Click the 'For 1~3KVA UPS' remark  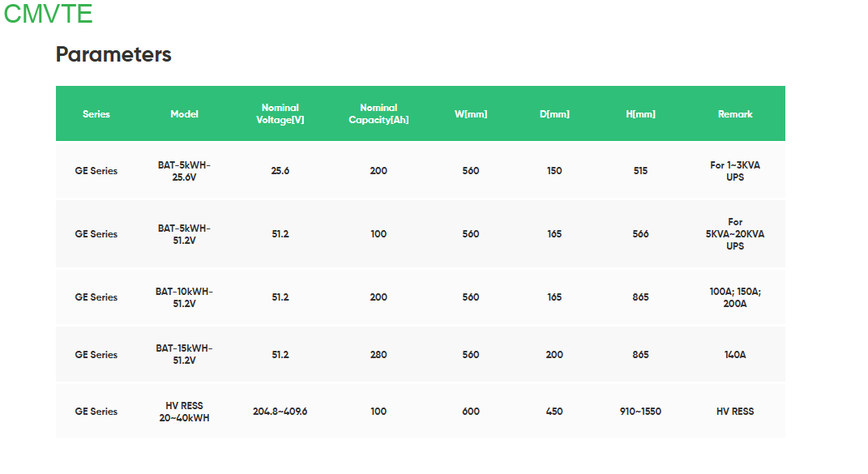(x=735, y=171)
